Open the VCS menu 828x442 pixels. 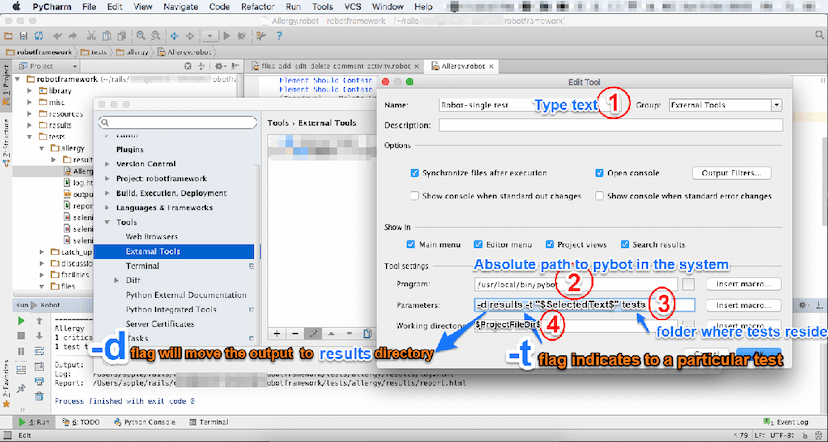coord(353,7)
